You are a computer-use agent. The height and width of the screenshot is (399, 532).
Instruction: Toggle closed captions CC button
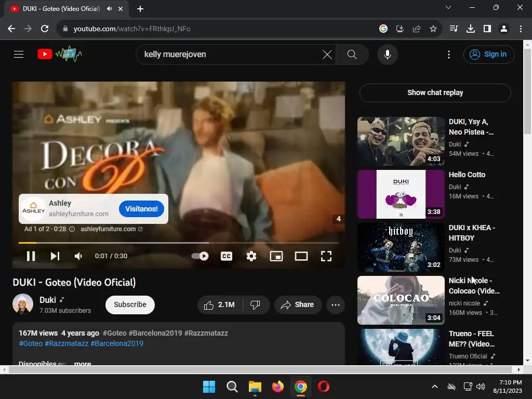point(227,256)
